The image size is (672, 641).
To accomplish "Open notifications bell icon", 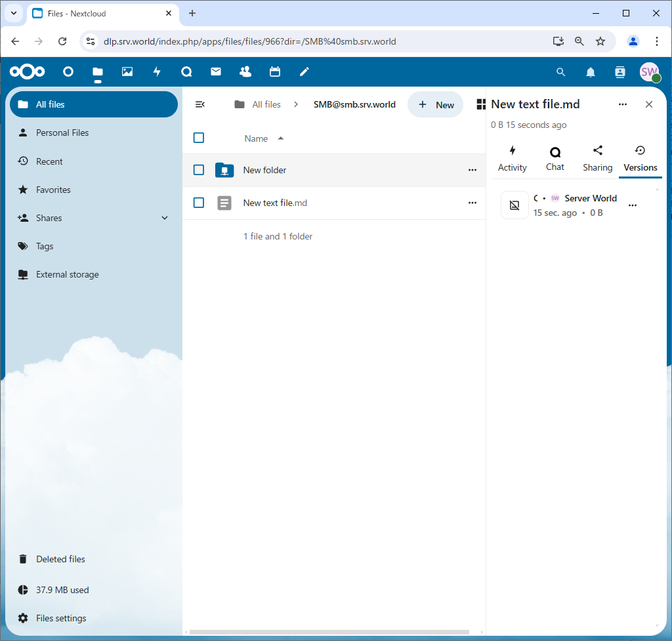I will pos(591,72).
